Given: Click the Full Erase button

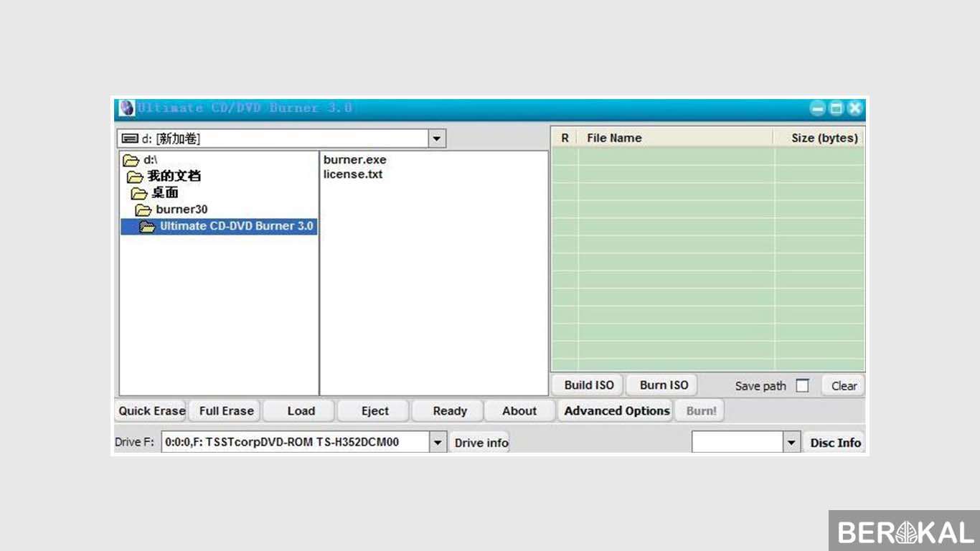Looking at the screenshot, I should coord(226,411).
